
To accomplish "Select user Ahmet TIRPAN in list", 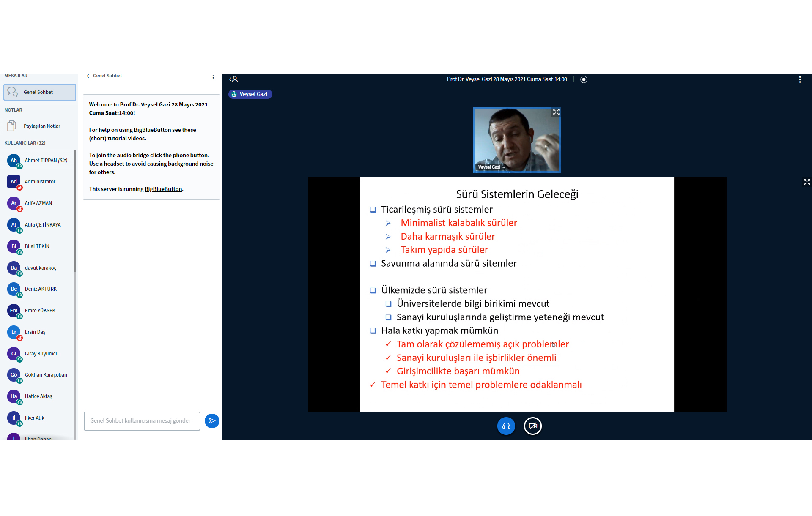I will pos(39,161).
